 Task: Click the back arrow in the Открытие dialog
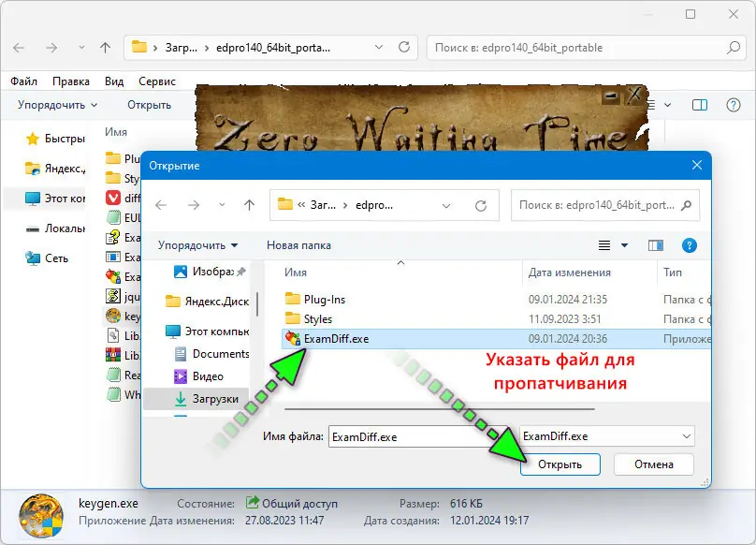pos(162,205)
